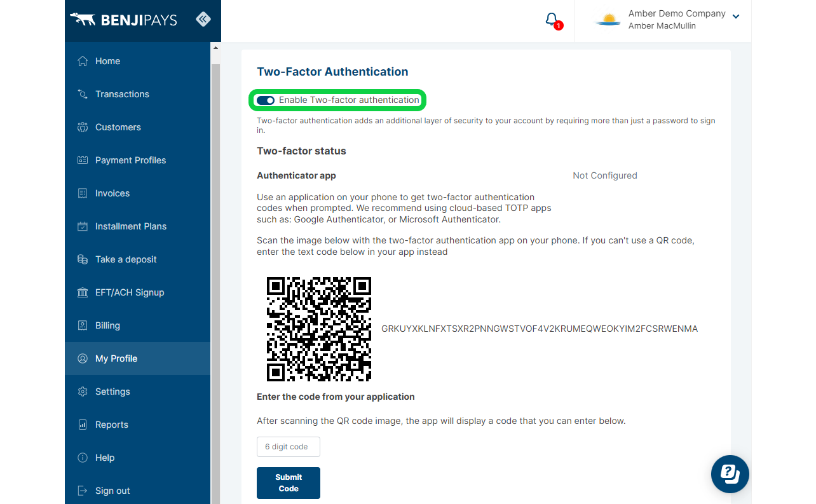
Task: Expand the Amber Demo Company account dropdown
Action: [x=736, y=17]
